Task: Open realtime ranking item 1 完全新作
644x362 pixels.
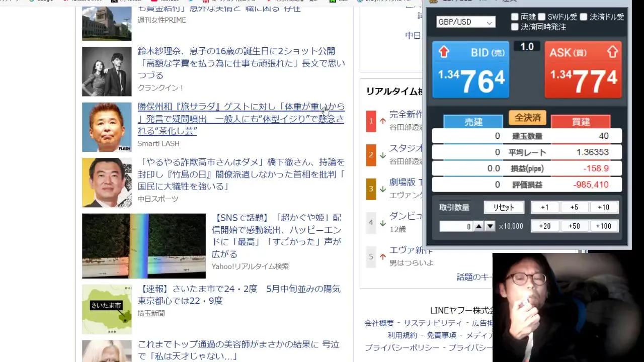Action: 406,115
